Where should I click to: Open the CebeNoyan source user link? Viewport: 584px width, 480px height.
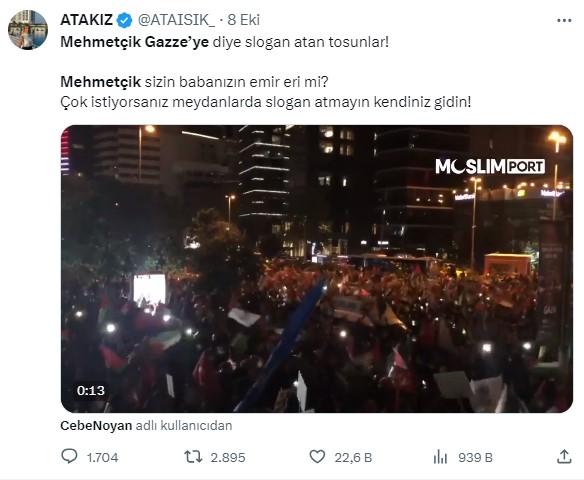(96, 426)
